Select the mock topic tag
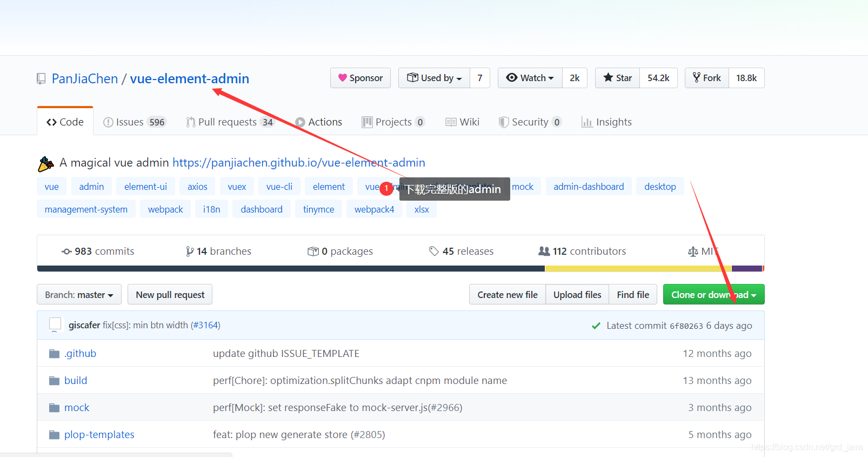Screen dimensions: 868x457 pyautogui.click(x=523, y=187)
